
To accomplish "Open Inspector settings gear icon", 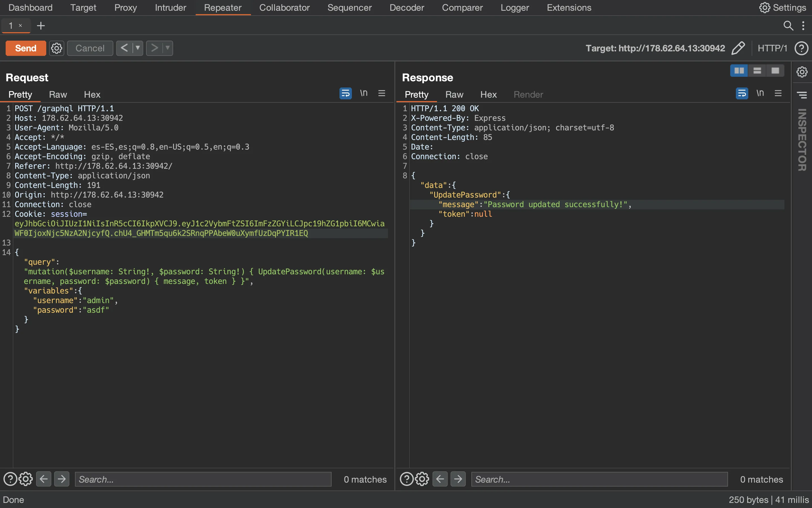I will (802, 72).
